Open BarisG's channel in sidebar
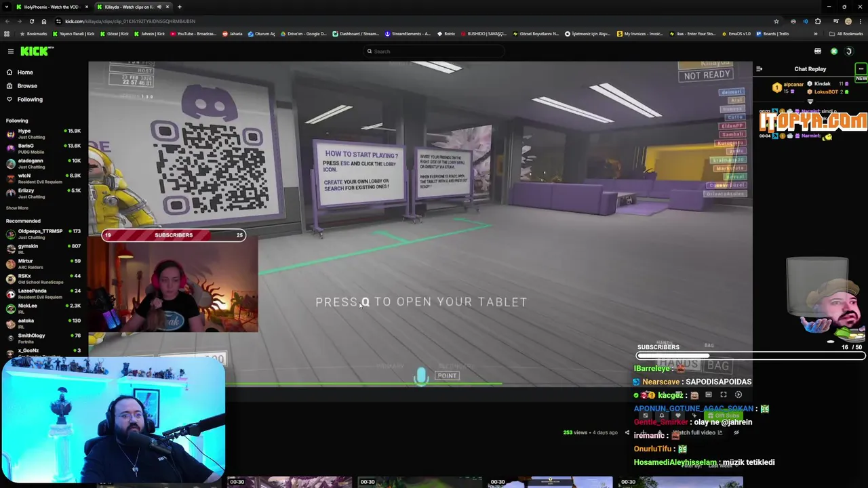The height and width of the screenshot is (488, 868). coord(43,148)
